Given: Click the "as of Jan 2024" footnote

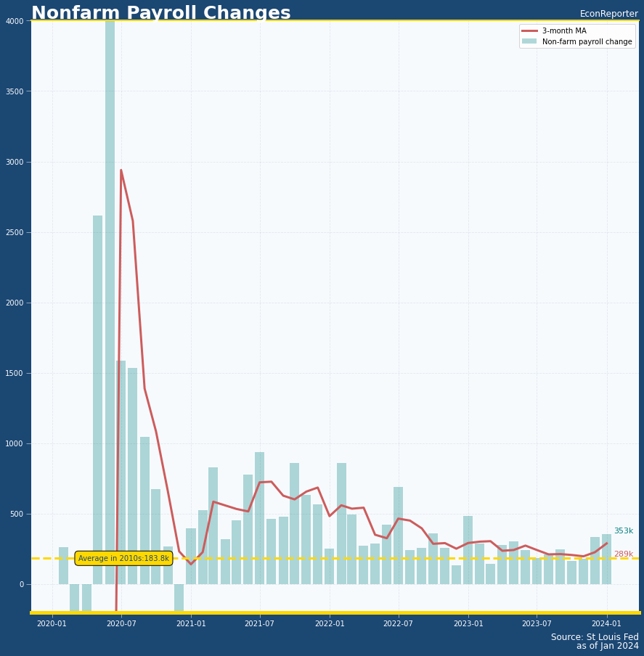Looking at the screenshot, I should tap(607, 647).
